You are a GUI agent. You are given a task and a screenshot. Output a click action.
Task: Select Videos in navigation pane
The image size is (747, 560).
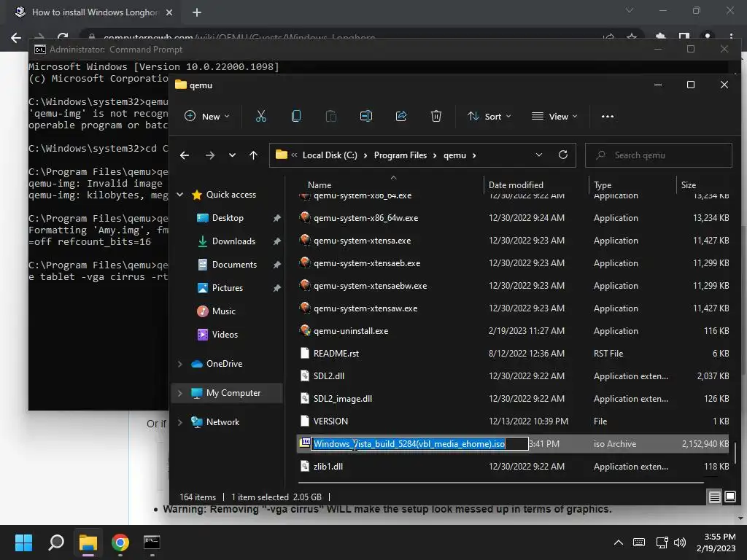[225, 334]
